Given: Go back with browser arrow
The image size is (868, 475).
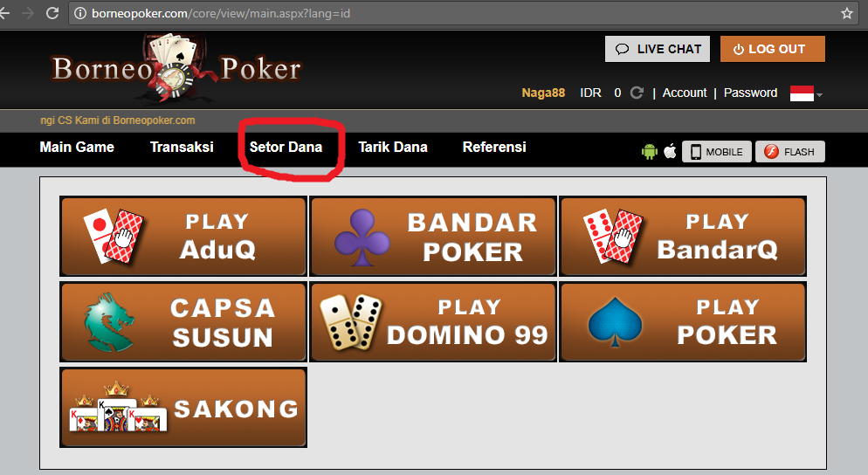Looking at the screenshot, I should pyautogui.click(x=5, y=13).
